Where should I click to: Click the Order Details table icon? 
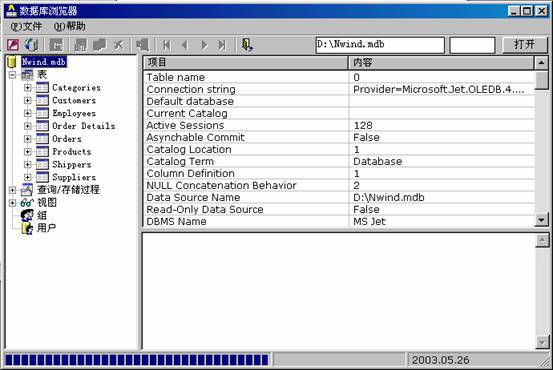(x=42, y=126)
